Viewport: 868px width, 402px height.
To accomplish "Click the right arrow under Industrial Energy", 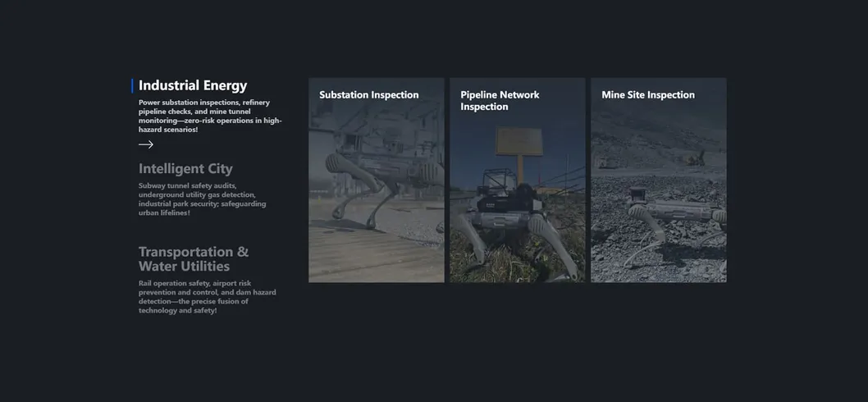I will [x=145, y=144].
